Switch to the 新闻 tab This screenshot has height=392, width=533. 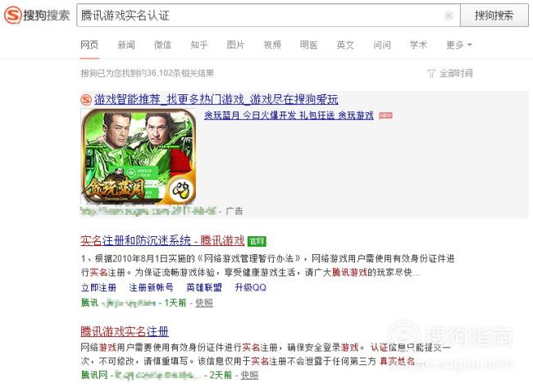pyautogui.click(x=126, y=45)
